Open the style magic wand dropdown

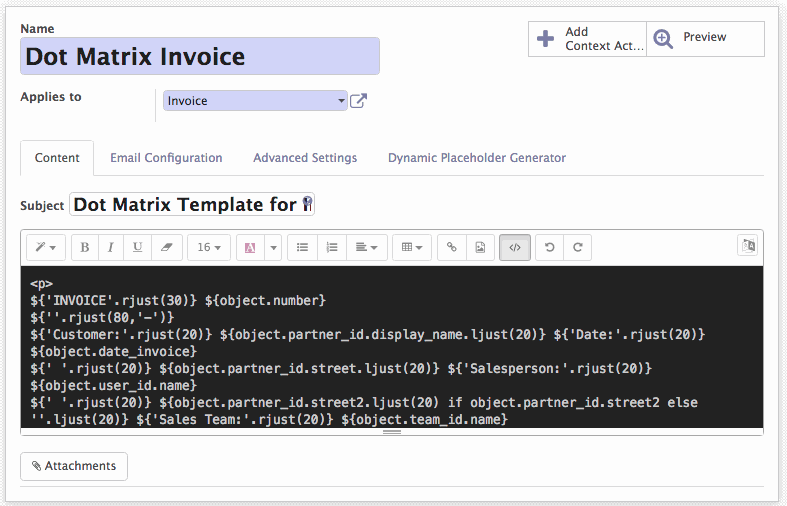click(46, 247)
